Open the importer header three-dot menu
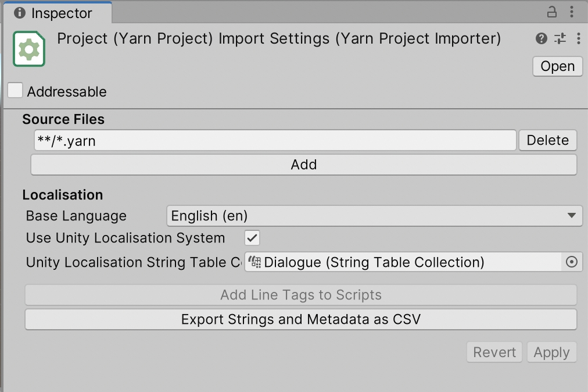Screen dimensions: 588x392 tap(579, 38)
